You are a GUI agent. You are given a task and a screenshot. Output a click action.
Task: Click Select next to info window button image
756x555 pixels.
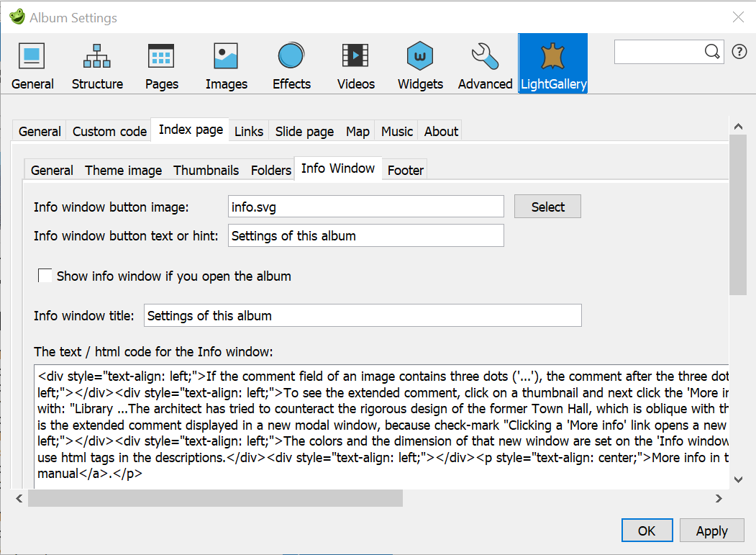click(x=547, y=206)
